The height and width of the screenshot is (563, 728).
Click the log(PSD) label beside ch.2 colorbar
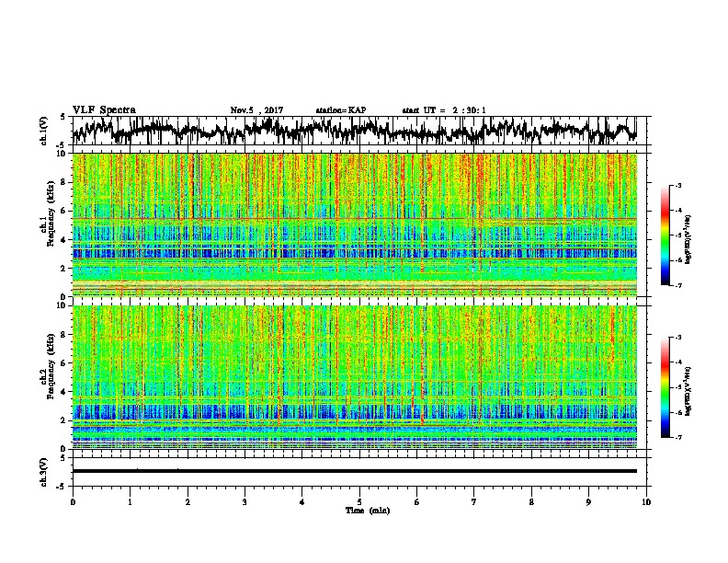(688, 391)
